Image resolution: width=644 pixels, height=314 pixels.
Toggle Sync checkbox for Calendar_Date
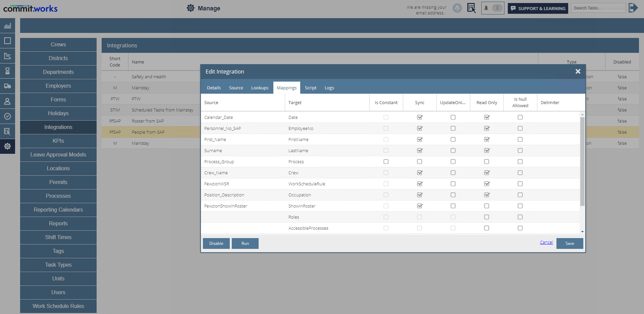[x=420, y=117]
